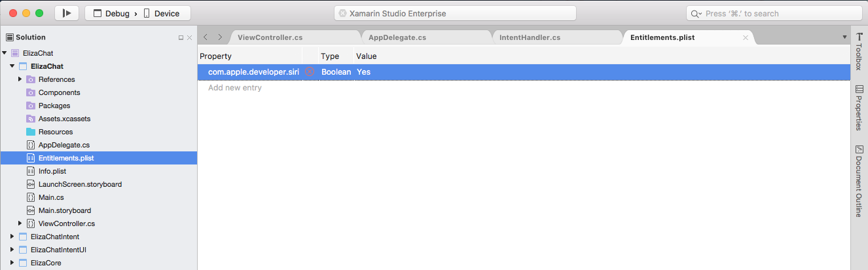Open the Document Outline side panel
The image size is (868, 270).
[859, 181]
